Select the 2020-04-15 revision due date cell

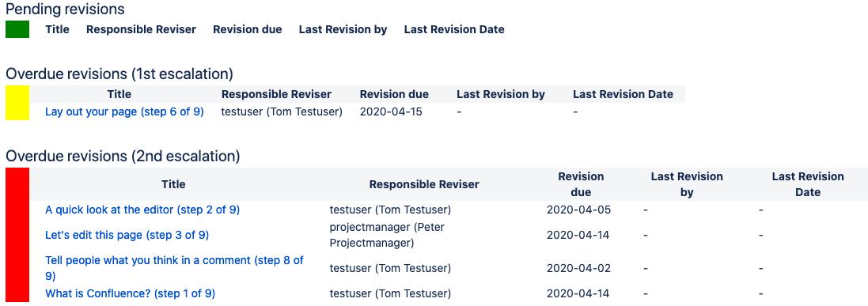(391, 111)
